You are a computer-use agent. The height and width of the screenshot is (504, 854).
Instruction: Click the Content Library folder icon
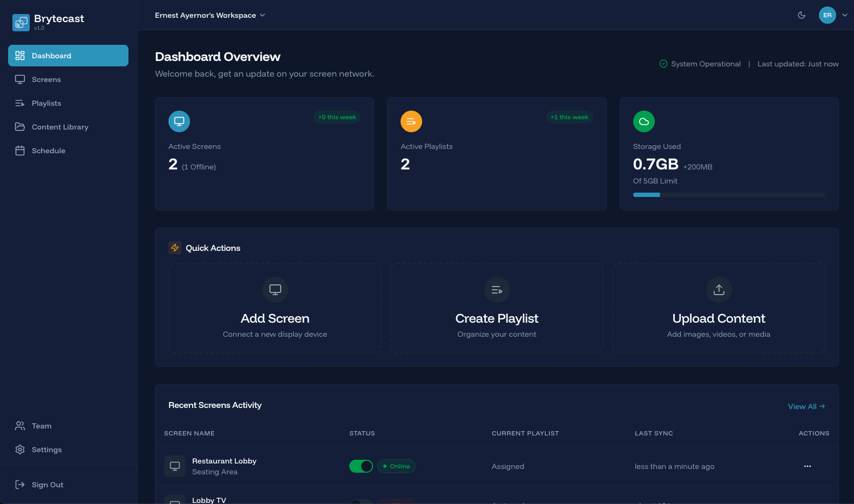[20, 127]
